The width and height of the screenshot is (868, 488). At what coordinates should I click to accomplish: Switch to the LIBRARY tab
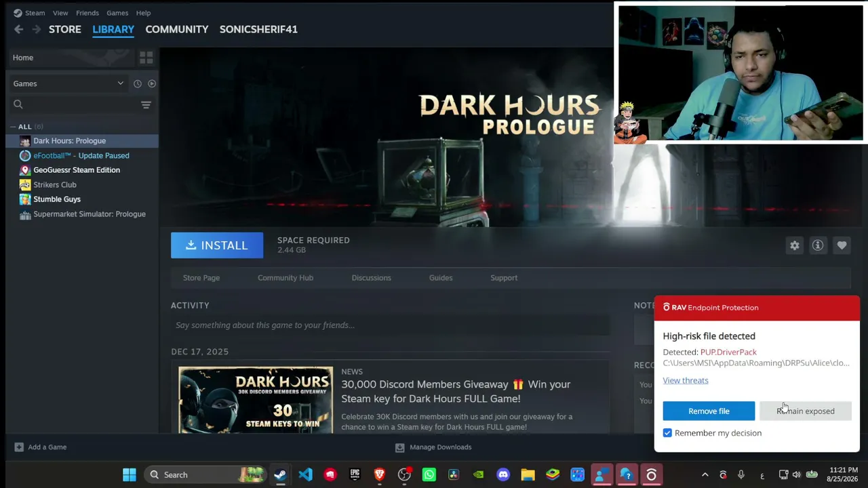pos(113,29)
